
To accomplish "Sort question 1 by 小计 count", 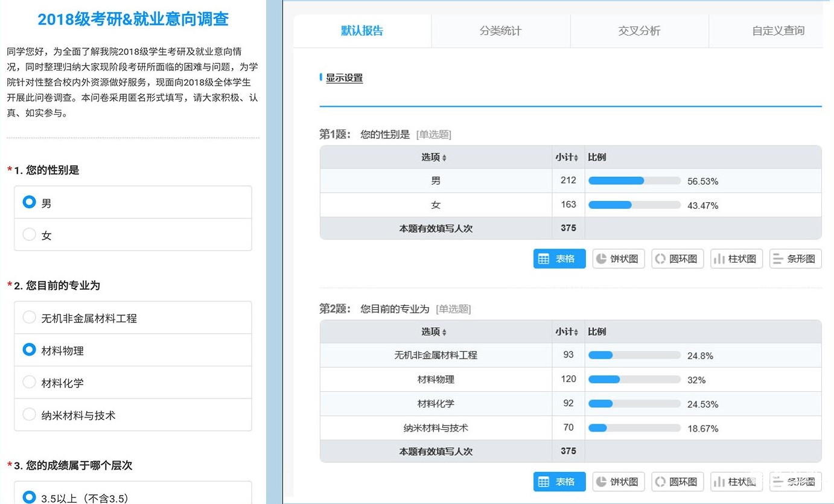I will [567, 158].
